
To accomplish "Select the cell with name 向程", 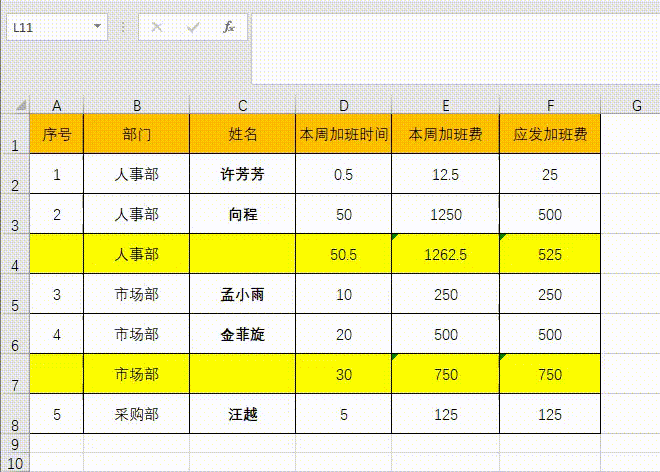I will point(242,214).
